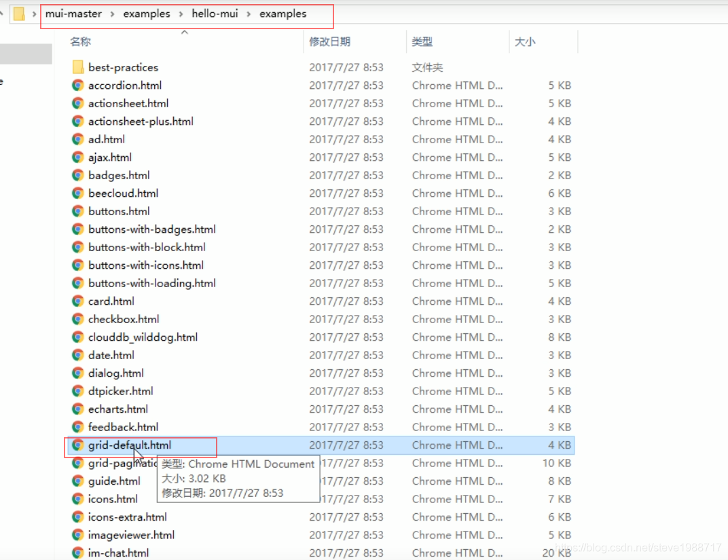Sort files by 名称 column
Image resolution: width=728 pixels, height=560 pixels.
click(80, 42)
